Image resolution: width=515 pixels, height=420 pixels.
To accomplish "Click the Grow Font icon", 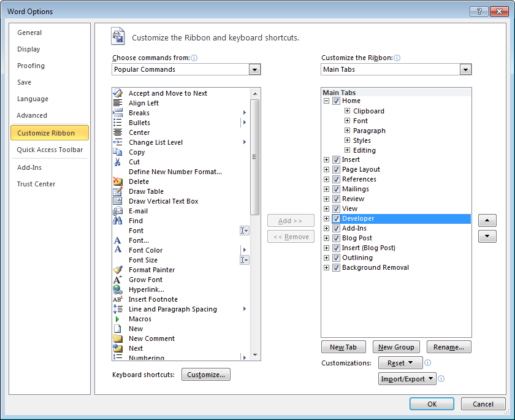I will pos(118,280).
